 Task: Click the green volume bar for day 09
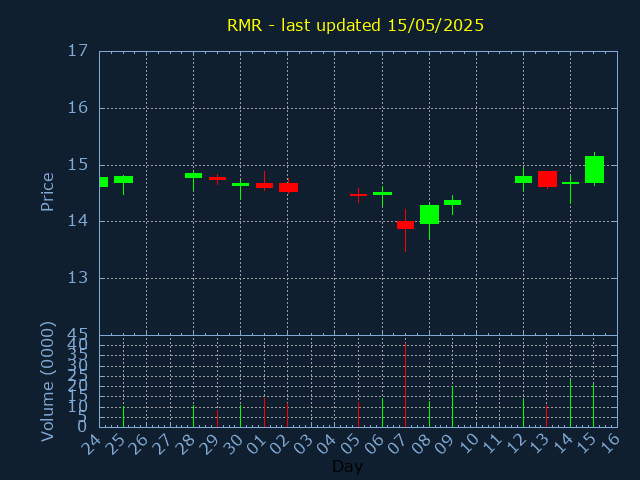(452, 407)
